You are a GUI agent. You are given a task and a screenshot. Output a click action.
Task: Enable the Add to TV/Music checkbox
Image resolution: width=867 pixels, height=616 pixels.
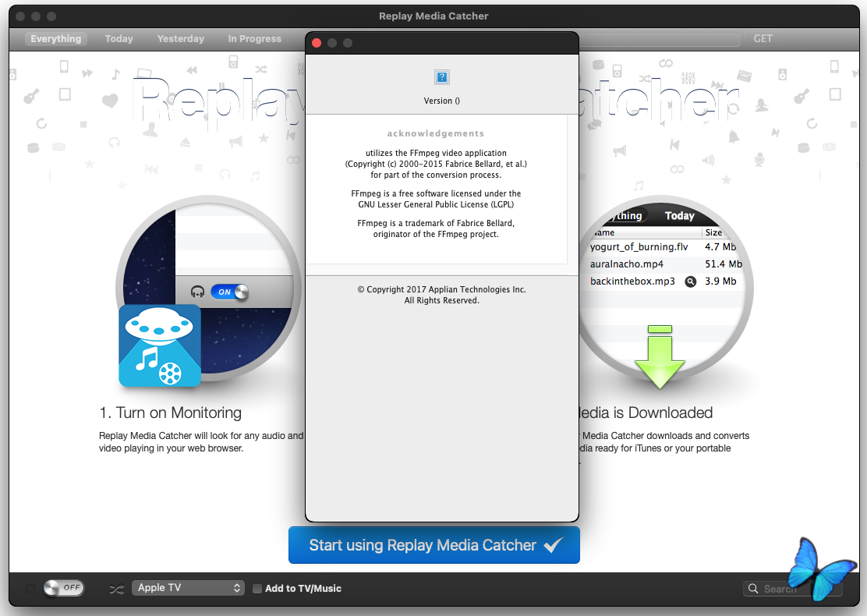[x=257, y=589]
